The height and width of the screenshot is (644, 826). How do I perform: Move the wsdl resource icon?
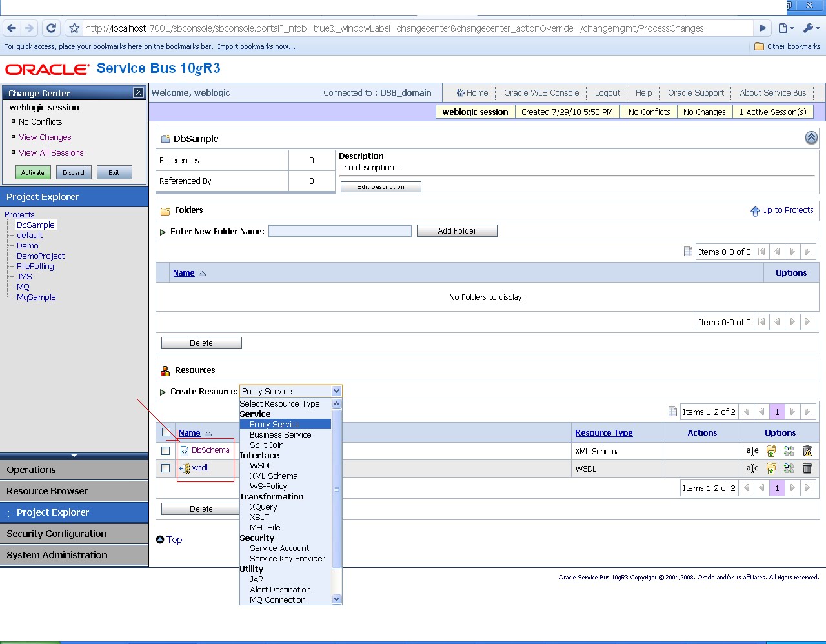[771, 468]
